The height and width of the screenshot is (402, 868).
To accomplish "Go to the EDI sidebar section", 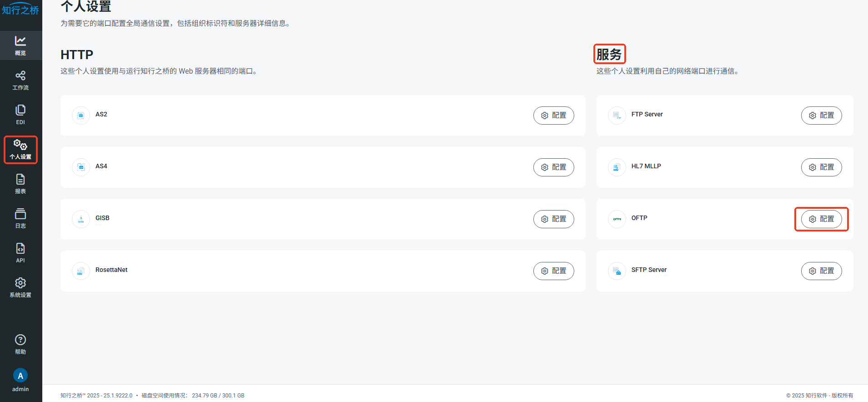I will [20, 115].
